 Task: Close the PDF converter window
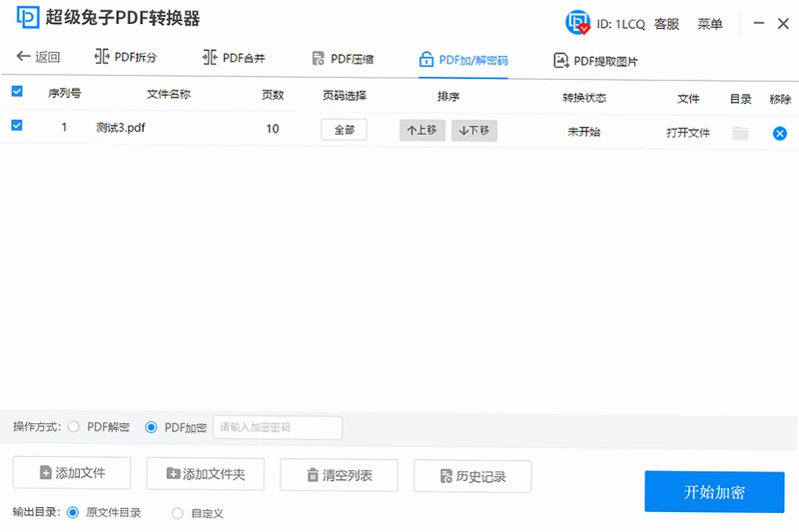pos(783,23)
